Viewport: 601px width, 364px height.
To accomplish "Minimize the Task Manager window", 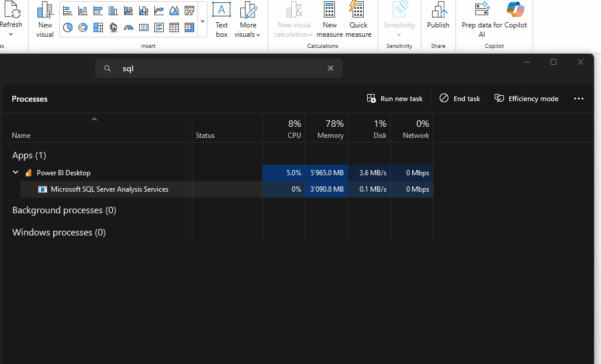I will pos(527,62).
